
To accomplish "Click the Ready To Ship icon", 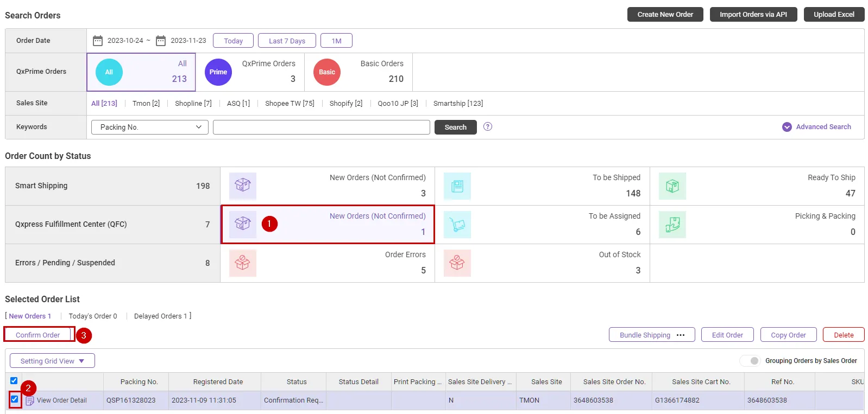I will tap(672, 186).
